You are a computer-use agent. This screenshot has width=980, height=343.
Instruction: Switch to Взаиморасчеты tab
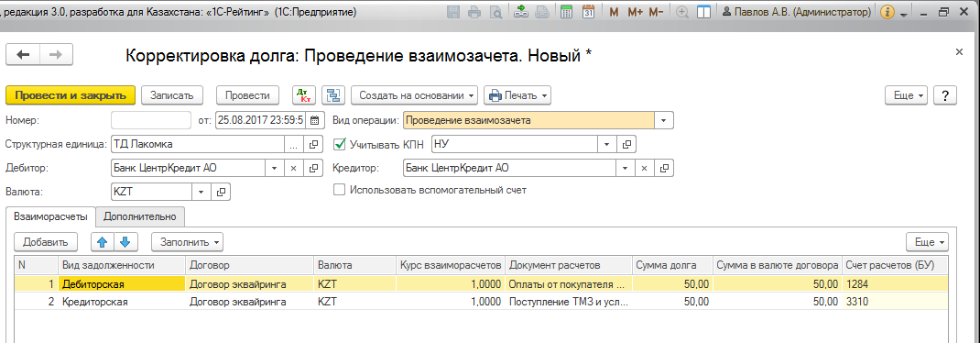(50, 216)
